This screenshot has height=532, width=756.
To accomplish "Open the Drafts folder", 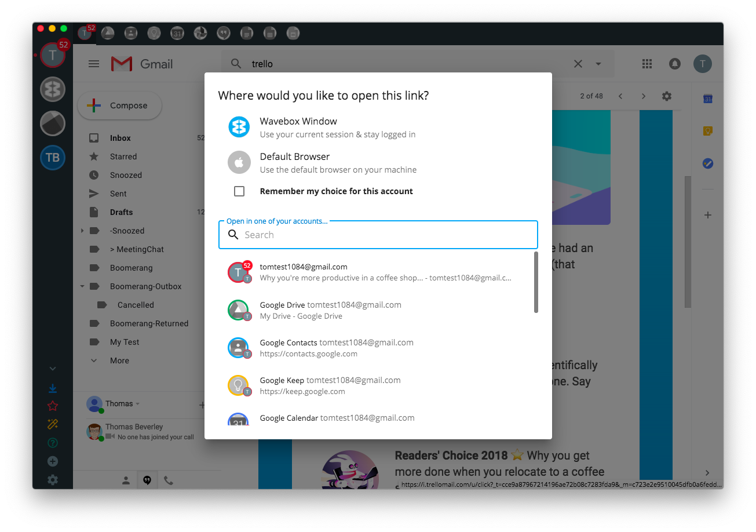I will 121,212.
